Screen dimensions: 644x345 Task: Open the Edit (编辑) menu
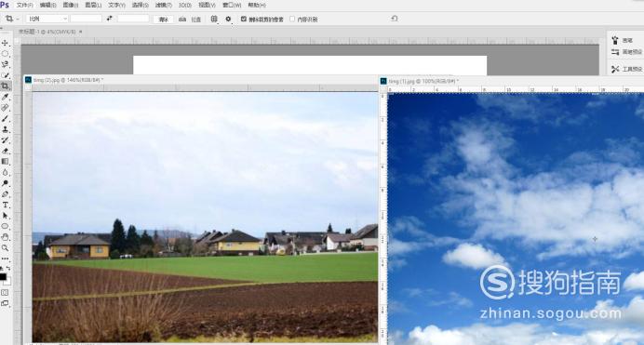pyautogui.click(x=48, y=6)
